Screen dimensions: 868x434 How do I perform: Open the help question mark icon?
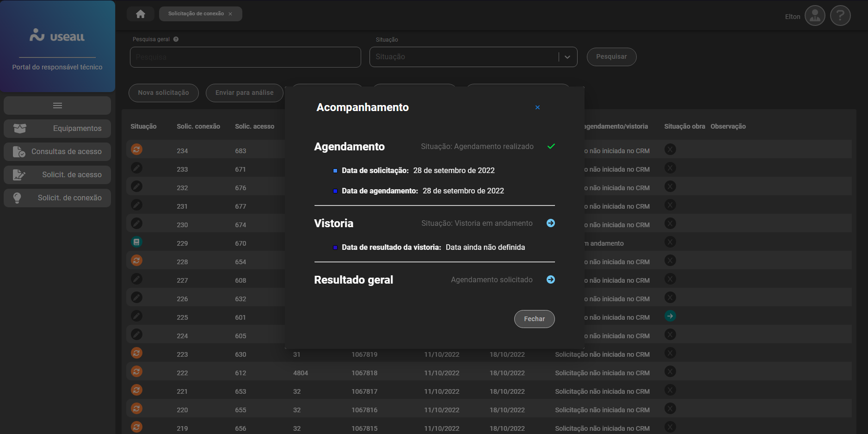click(840, 16)
